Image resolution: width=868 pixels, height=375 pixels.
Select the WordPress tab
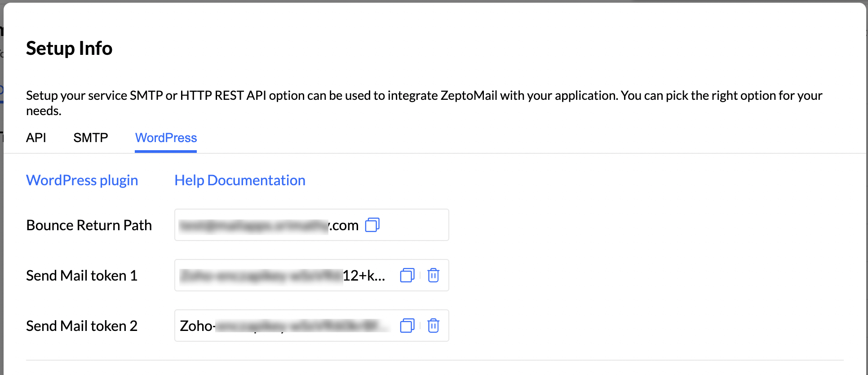click(166, 138)
